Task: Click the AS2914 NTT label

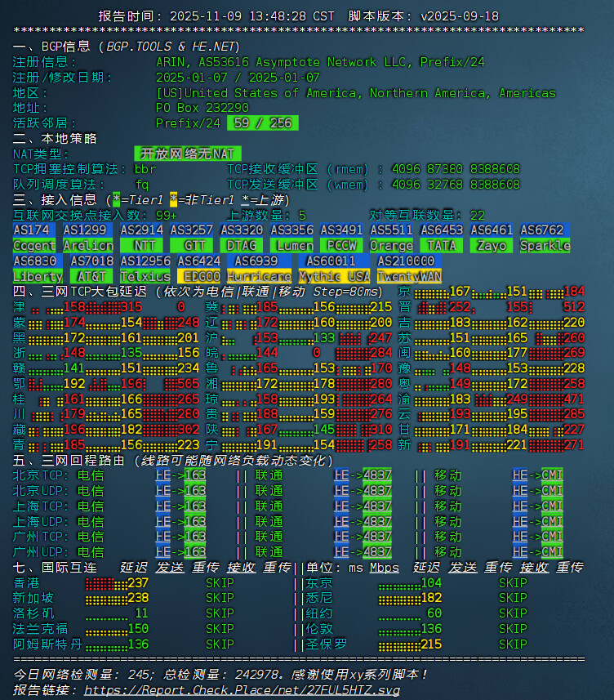Action: tap(142, 238)
